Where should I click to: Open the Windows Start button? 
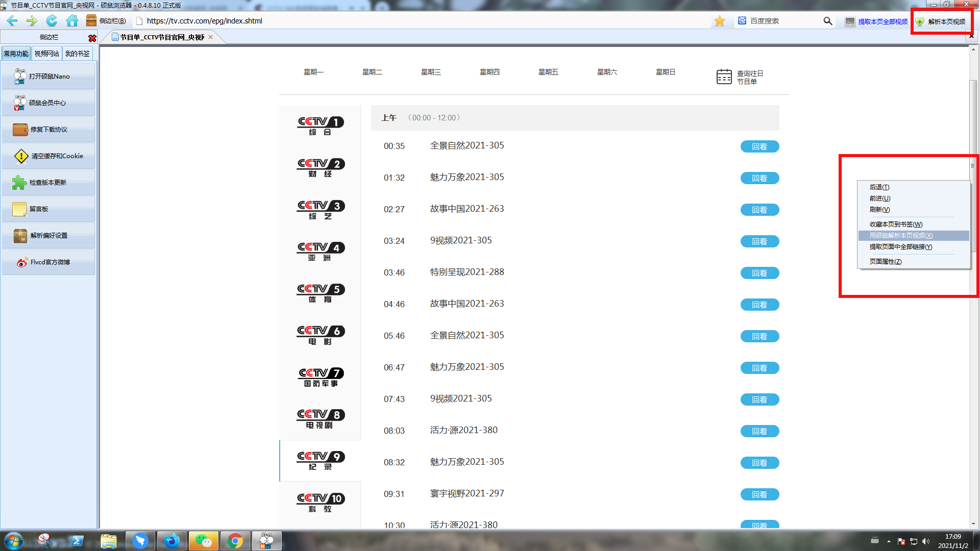[x=14, y=541]
